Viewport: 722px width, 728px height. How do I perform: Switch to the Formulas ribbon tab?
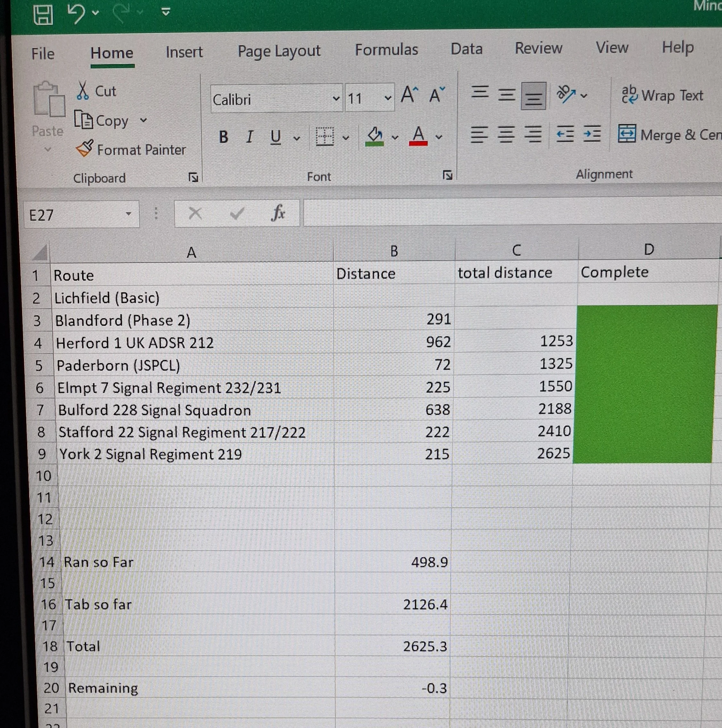(x=386, y=50)
